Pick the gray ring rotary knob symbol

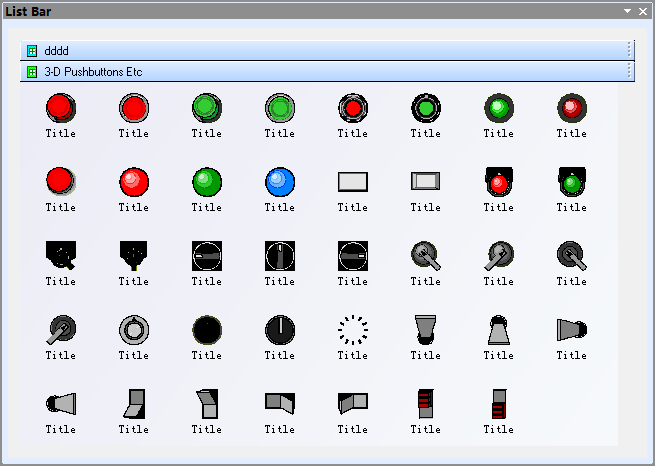(x=134, y=330)
